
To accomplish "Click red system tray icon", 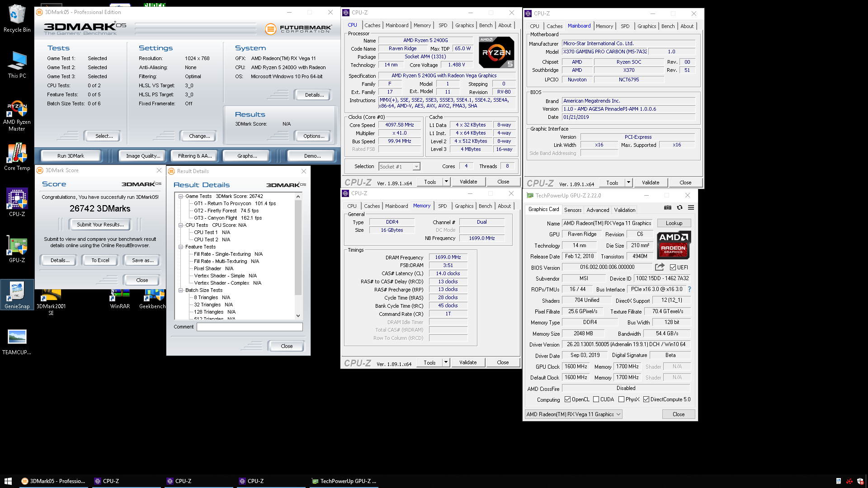I will tap(849, 481).
